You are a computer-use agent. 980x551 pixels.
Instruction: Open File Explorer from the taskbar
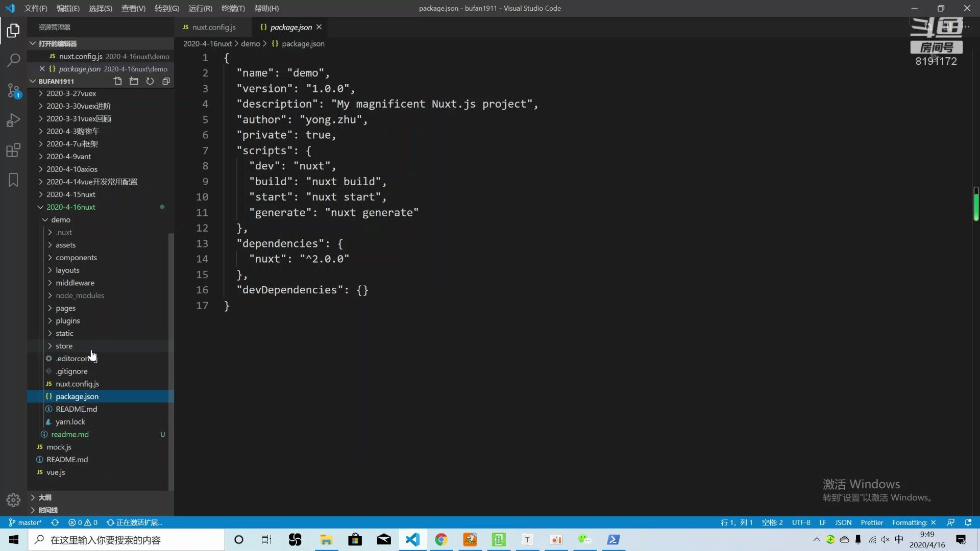[326, 540]
